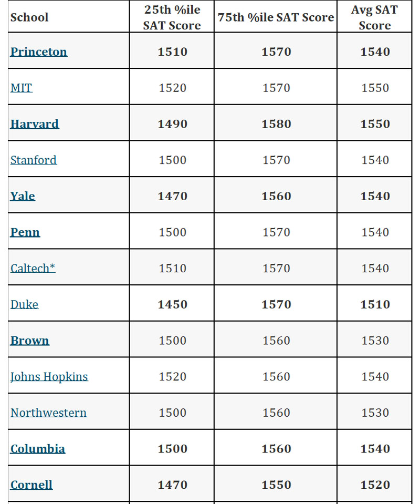Open the Yale school link
This screenshot has width=420, height=504.
(23, 196)
